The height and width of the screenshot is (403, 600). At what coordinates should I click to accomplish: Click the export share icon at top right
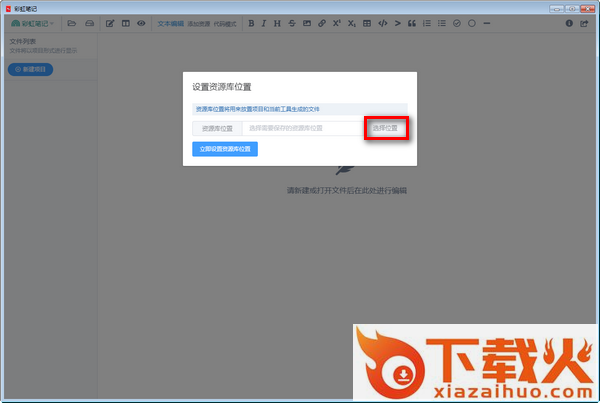point(584,23)
